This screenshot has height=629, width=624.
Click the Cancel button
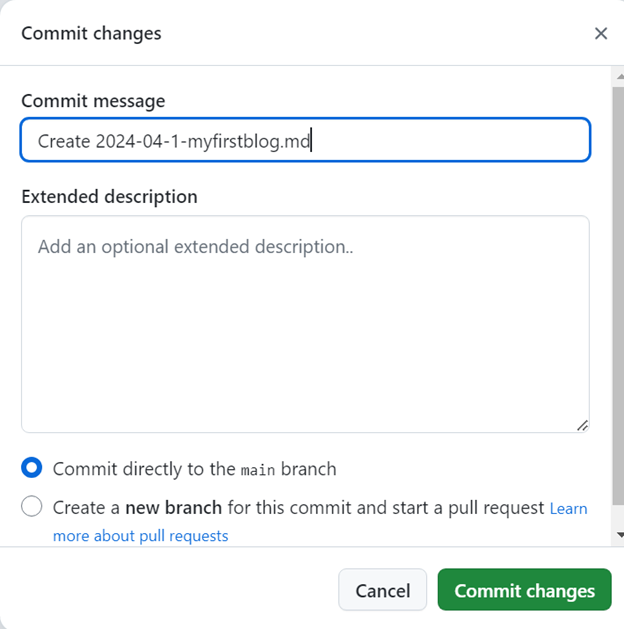(x=383, y=590)
